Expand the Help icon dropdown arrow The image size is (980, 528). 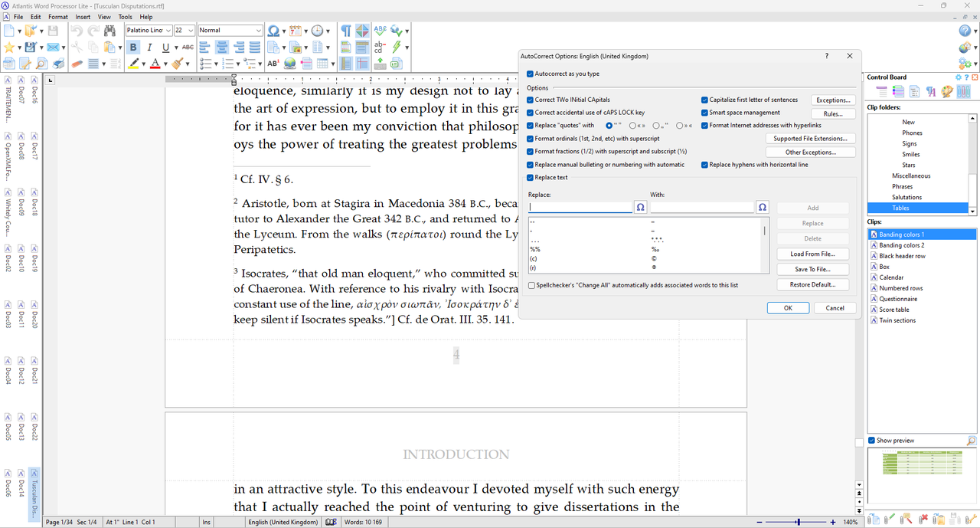975,31
